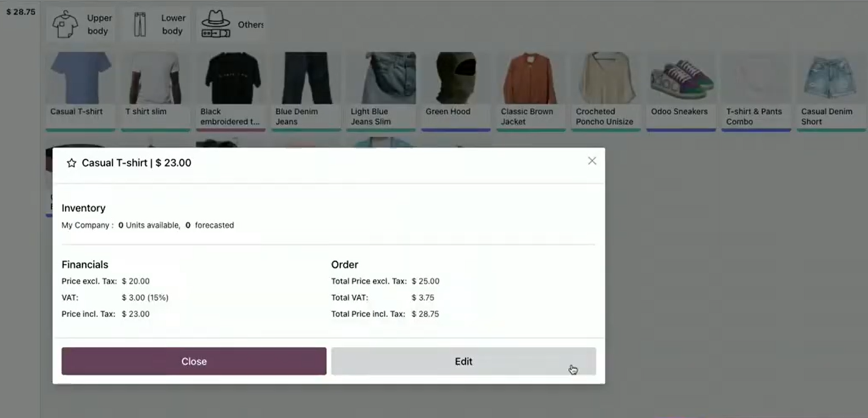Open the Others category
Screen dimensions: 868x418
(231, 25)
